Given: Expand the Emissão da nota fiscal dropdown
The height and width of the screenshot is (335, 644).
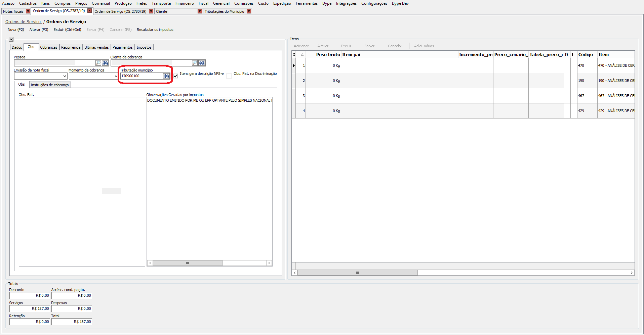Looking at the screenshot, I should pyautogui.click(x=65, y=76).
